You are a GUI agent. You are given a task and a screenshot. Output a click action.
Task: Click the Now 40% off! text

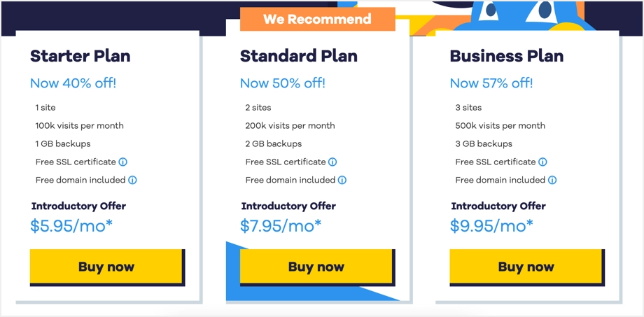click(73, 83)
